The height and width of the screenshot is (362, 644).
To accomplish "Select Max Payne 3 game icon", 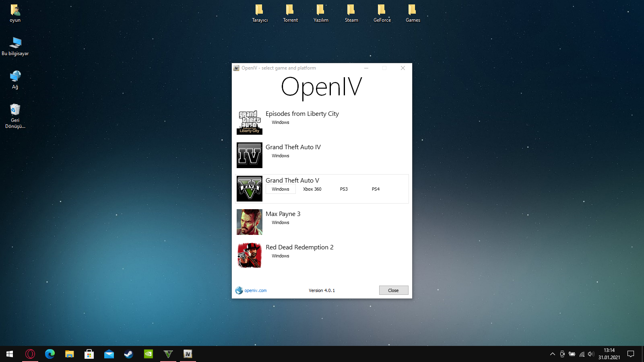I will (x=250, y=222).
